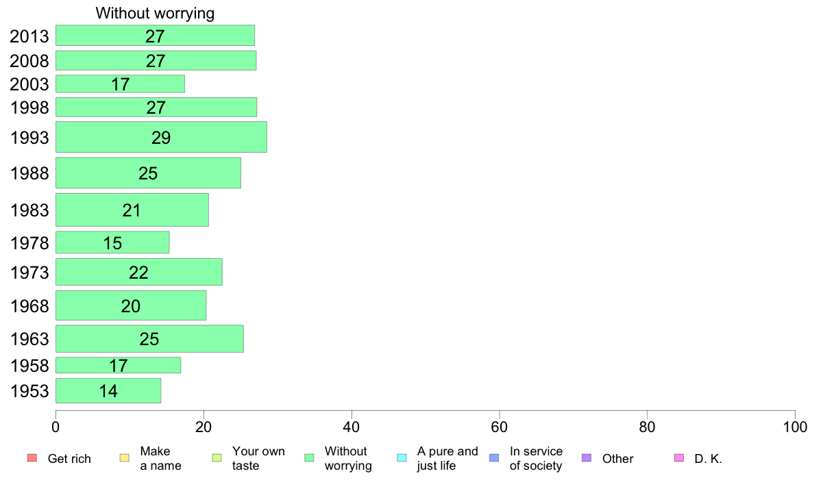Image resolution: width=814 pixels, height=504 pixels.
Task: Click the red Get rich legend swatch
Action: click(x=32, y=458)
